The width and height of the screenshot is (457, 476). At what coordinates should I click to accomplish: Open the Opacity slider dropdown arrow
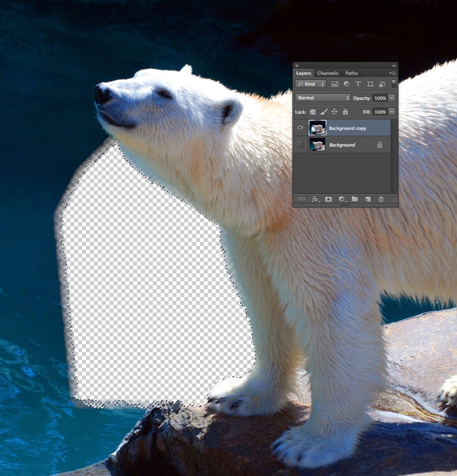click(392, 98)
